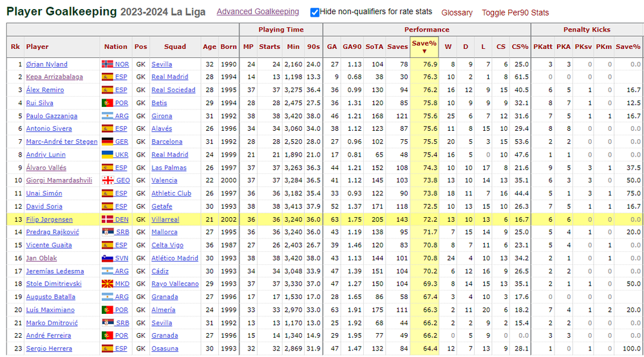Open Atlético Madrid squad link

click(175, 258)
